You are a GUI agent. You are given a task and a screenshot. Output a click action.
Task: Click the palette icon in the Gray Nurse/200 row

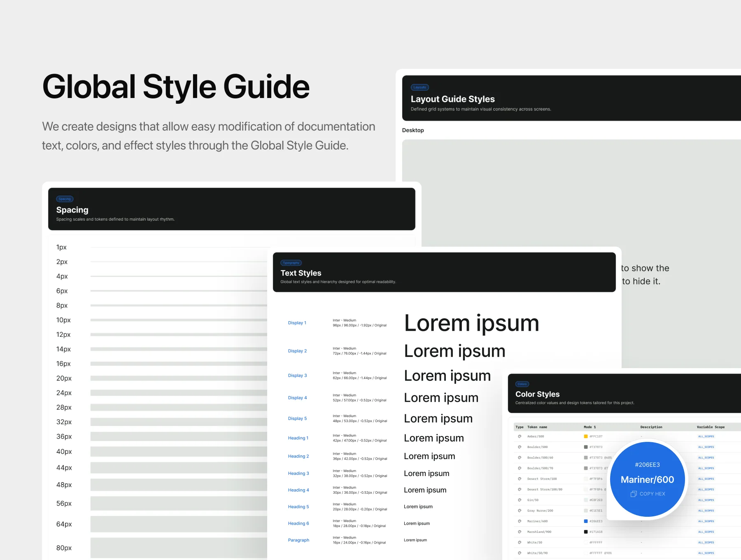[520, 511]
